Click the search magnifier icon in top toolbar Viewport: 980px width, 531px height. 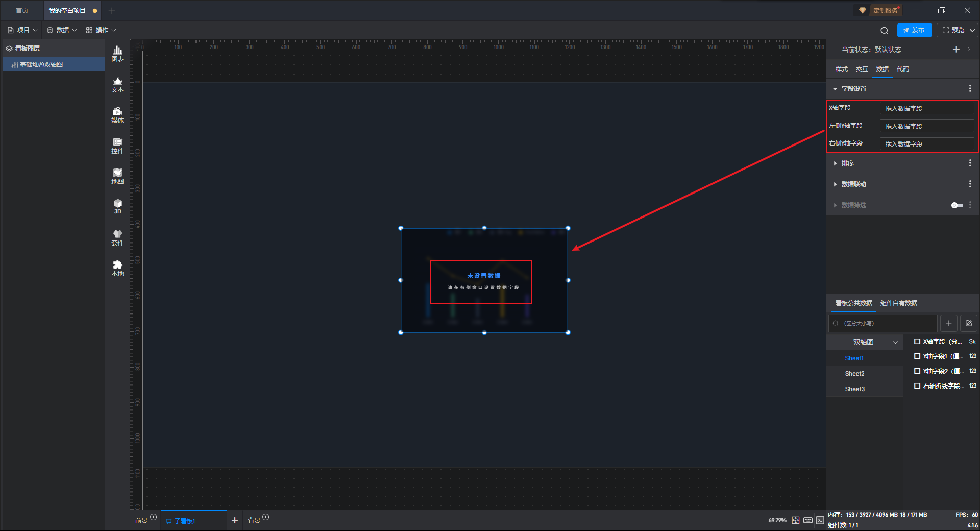(x=885, y=30)
